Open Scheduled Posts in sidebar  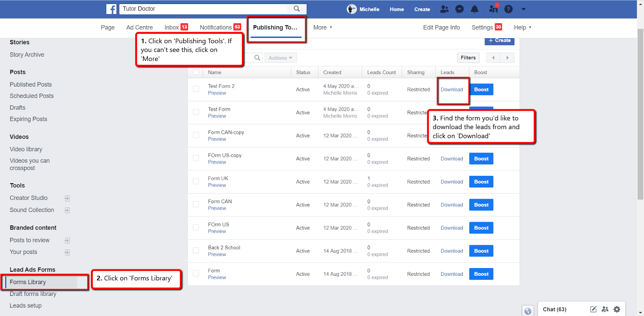(x=31, y=96)
